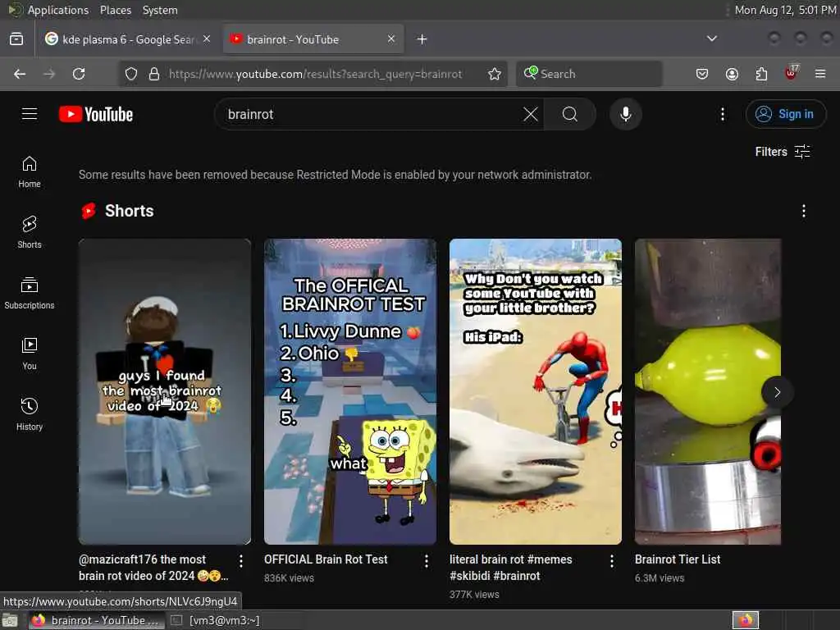
Task: Go back in the browser
Action: 20,74
